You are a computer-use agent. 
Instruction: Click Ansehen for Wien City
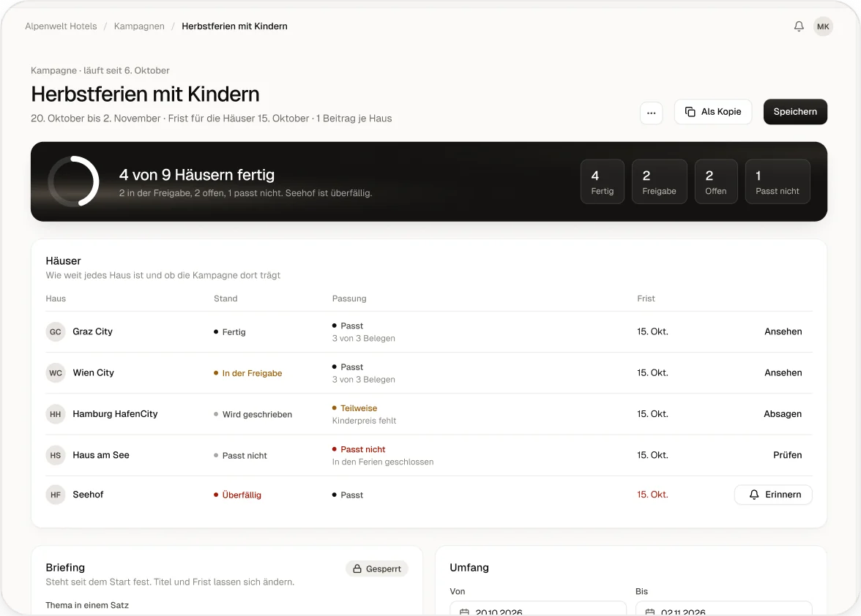783,372
